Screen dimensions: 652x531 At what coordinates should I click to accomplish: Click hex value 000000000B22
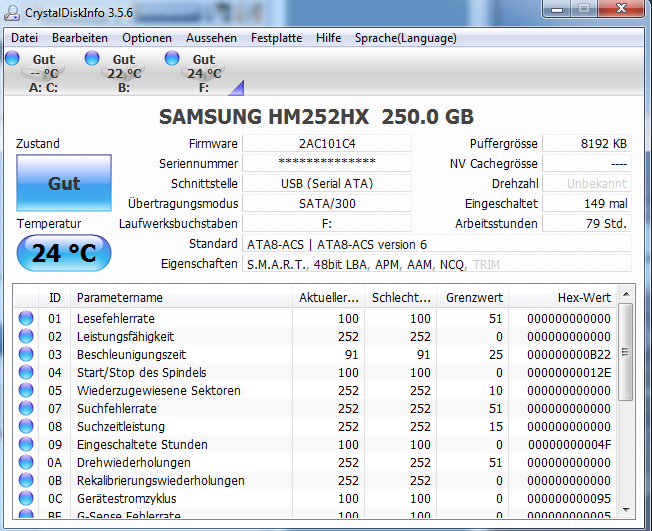(x=569, y=355)
